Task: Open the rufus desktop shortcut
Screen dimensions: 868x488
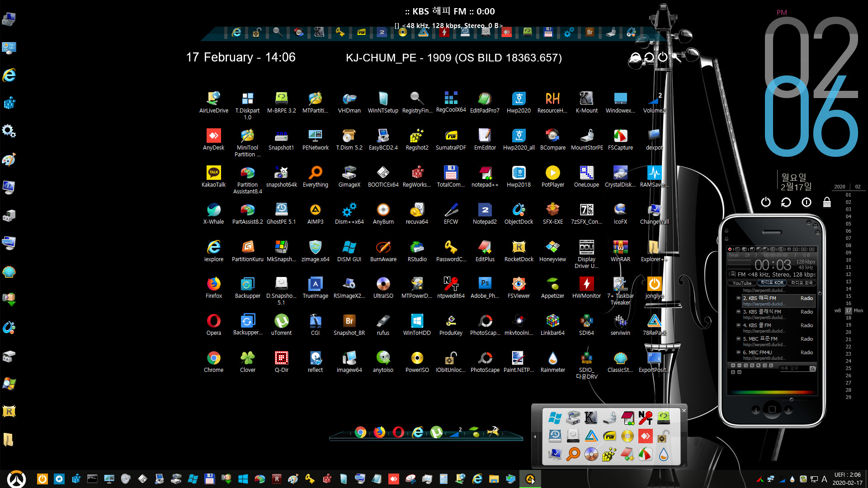Action: coord(383,325)
